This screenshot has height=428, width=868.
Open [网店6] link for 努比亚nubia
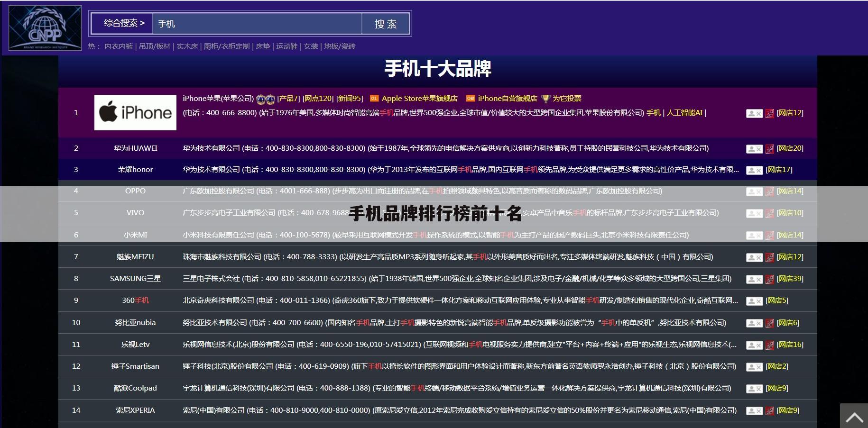[x=788, y=323]
